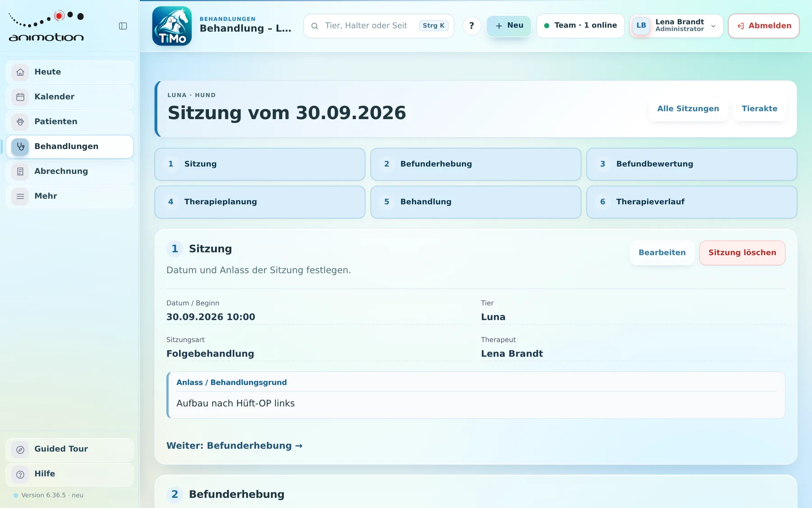Click the Behandlungen stethoscope icon
Screen dimensions: 812x508
[20, 147]
